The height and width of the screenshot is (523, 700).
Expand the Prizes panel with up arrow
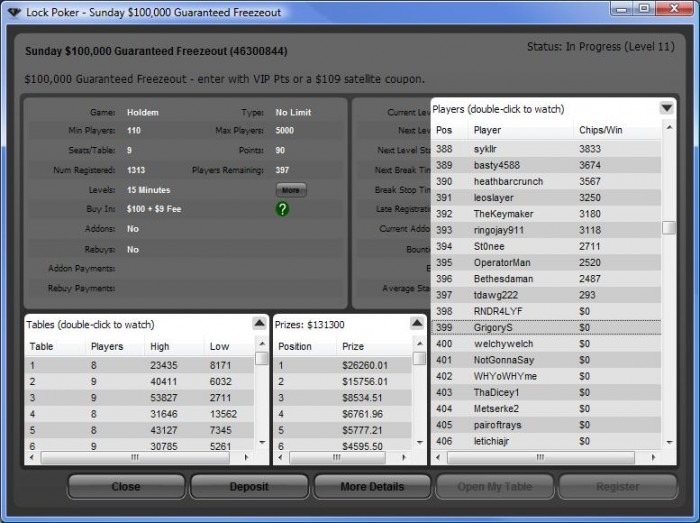point(417,324)
